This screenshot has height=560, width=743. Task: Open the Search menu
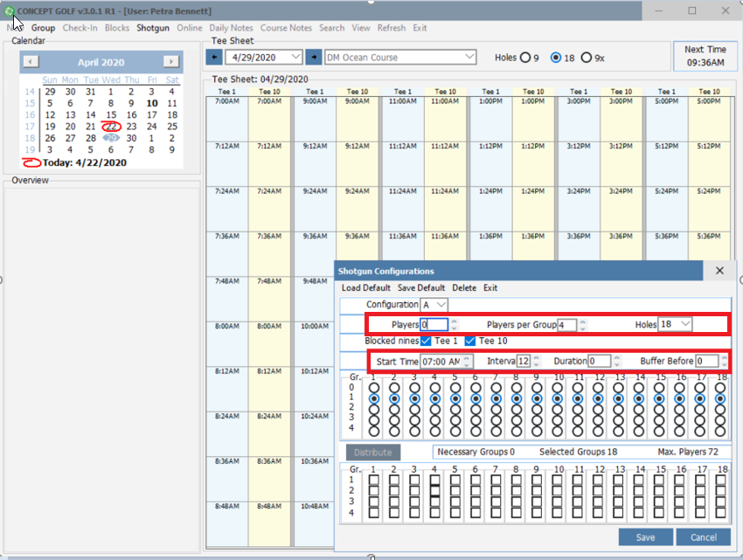331,28
